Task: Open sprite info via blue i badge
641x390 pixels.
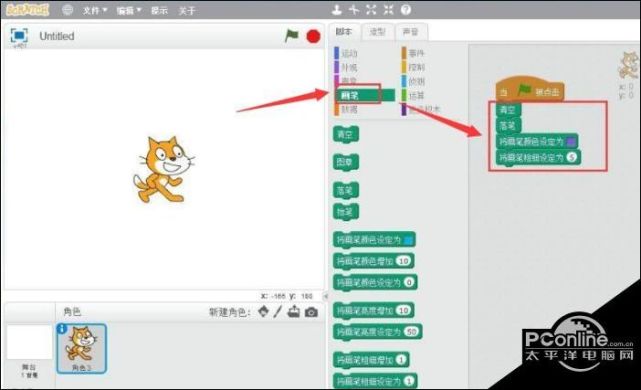Action: coord(62,328)
